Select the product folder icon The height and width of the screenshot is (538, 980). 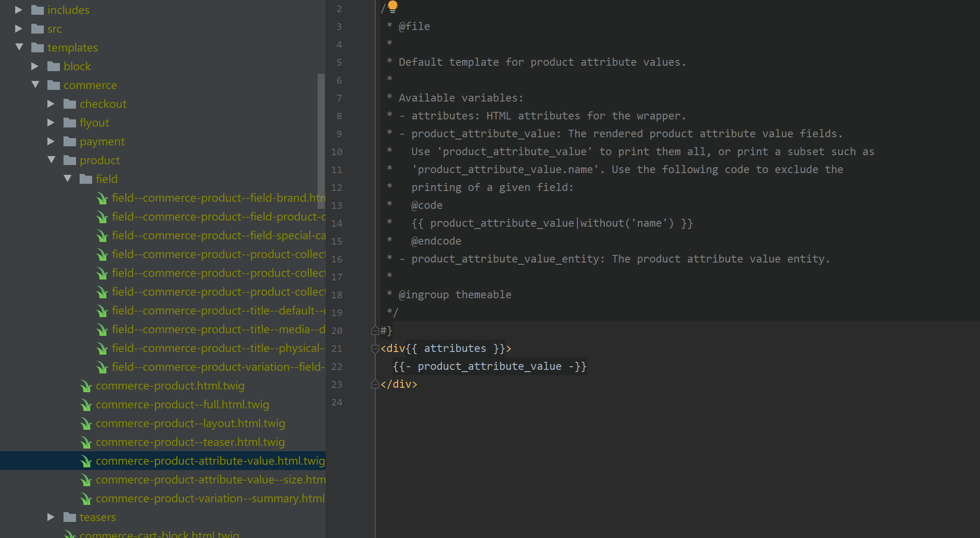(70, 160)
